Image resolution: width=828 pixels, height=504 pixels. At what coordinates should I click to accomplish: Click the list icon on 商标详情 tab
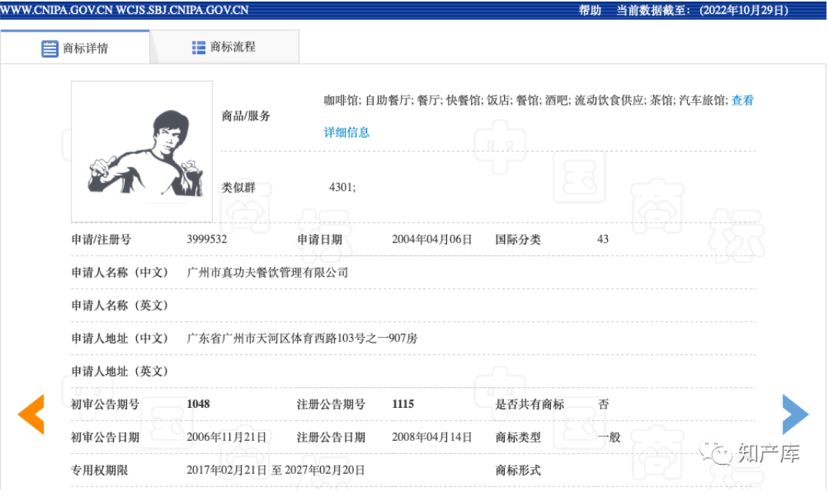pos(50,48)
